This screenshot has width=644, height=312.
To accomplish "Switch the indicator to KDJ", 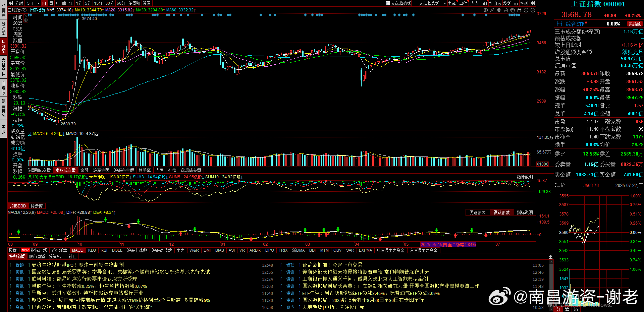I will (x=92, y=250).
